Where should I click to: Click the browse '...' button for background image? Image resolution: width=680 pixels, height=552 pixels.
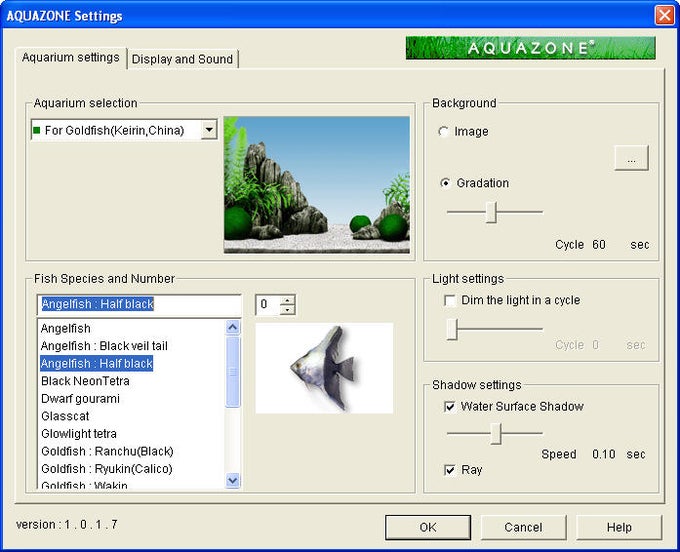631,158
